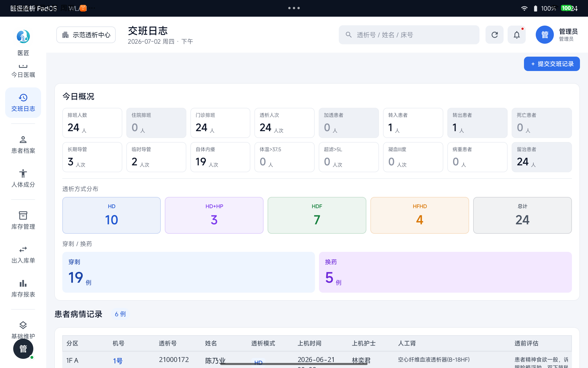Click the blue HD 10 distribution tile

[x=111, y=215]
